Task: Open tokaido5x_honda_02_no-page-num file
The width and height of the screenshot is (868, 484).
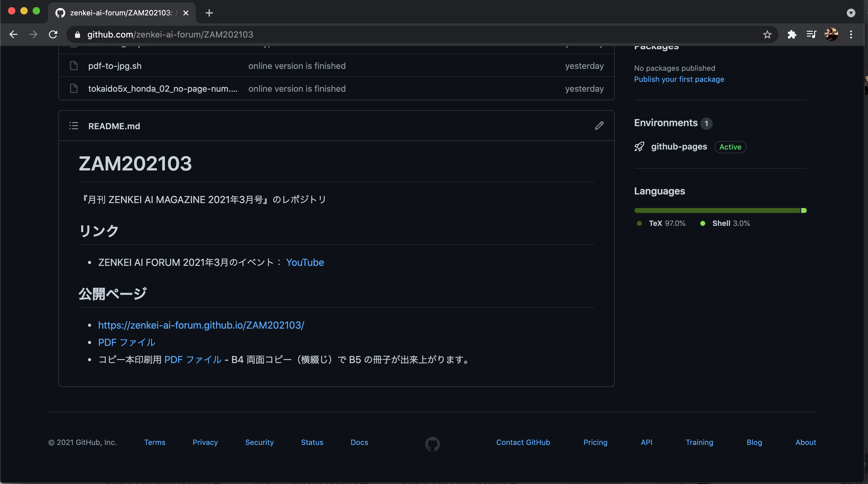Action: [x=163, y=89]
